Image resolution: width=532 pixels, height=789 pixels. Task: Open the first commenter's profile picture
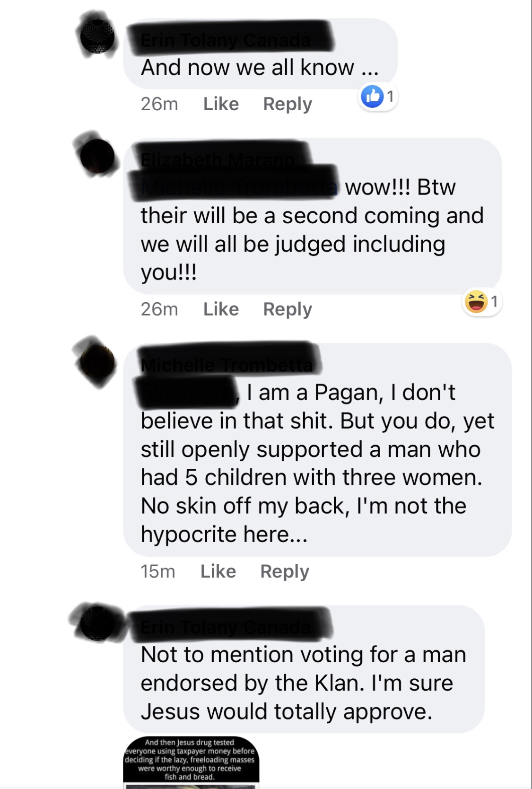tap(97, 36)
